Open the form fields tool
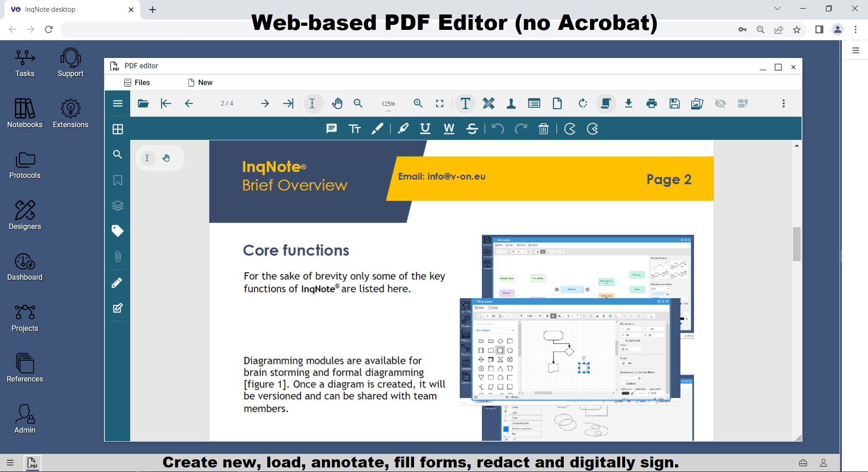Screen dimensions: 868x472 (x=534, y=104)
